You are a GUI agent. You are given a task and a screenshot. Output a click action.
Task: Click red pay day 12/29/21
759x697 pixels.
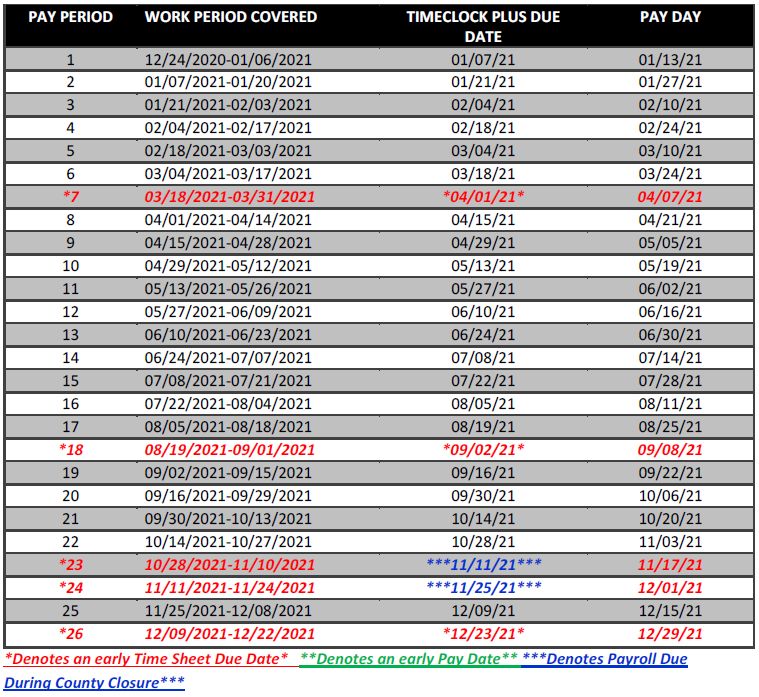click(x=670, y=634)
